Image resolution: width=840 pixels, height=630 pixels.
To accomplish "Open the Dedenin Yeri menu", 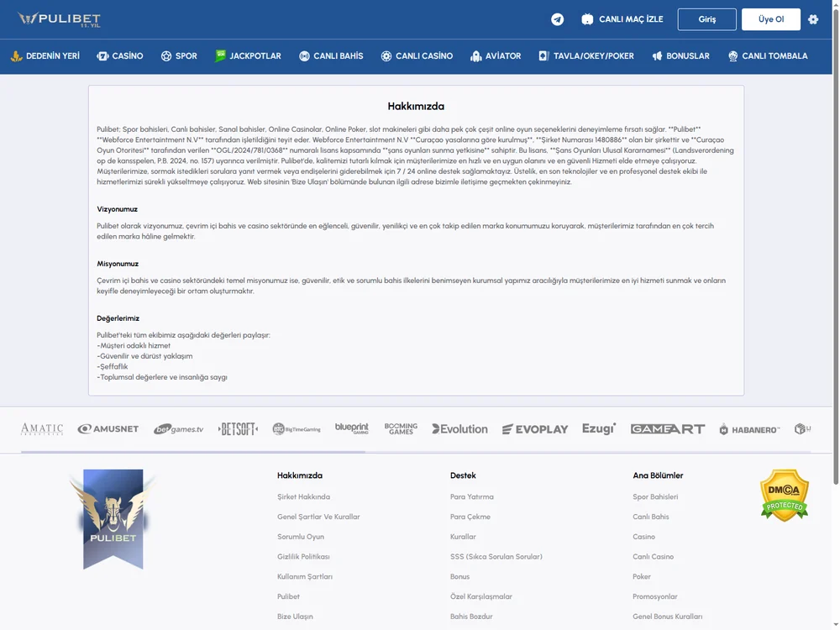I will (x=45, y=56).
